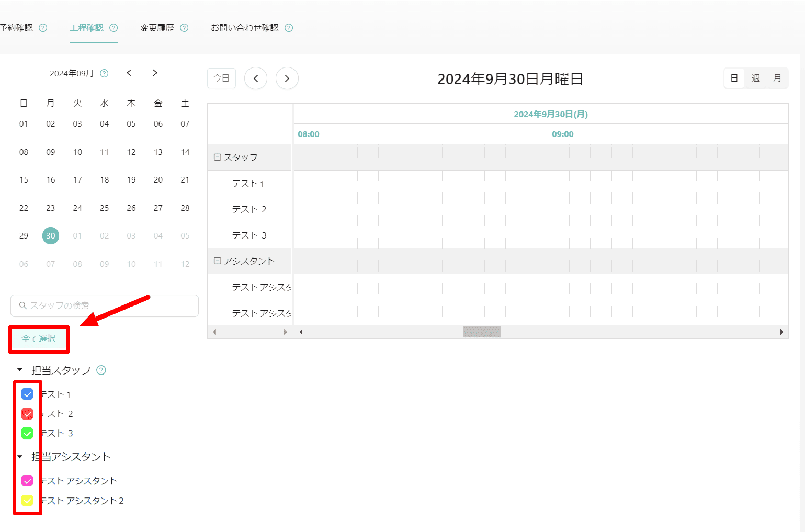The image size is (805, 532).
Task: Select the 日 day view
Action: pyautogui.click(x=734, y=78)
